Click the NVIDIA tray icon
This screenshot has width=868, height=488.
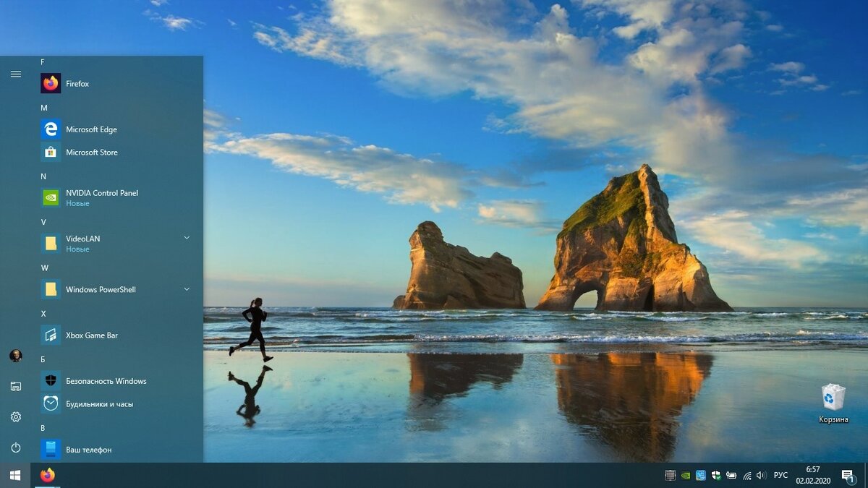[x=686, y=475]
